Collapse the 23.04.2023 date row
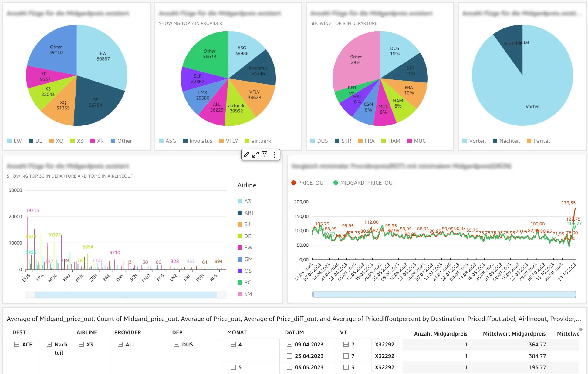The height and width of the screenshot is (374, 588). point(289,356)
